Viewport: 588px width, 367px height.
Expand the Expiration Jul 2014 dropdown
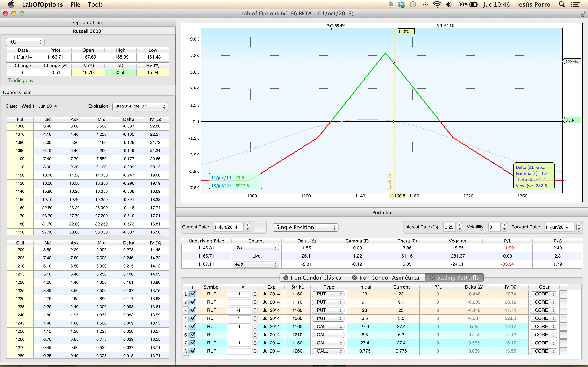pos(140,106)
